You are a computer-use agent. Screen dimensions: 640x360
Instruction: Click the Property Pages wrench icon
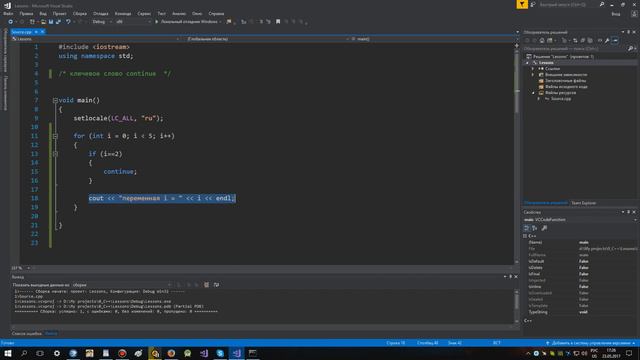(544, 228)
